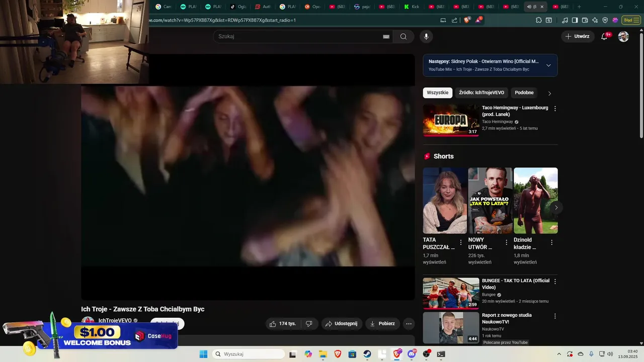This screenshot has width=644, height=362.
Task: Click the Windows Start button
Action: point(203,354)
